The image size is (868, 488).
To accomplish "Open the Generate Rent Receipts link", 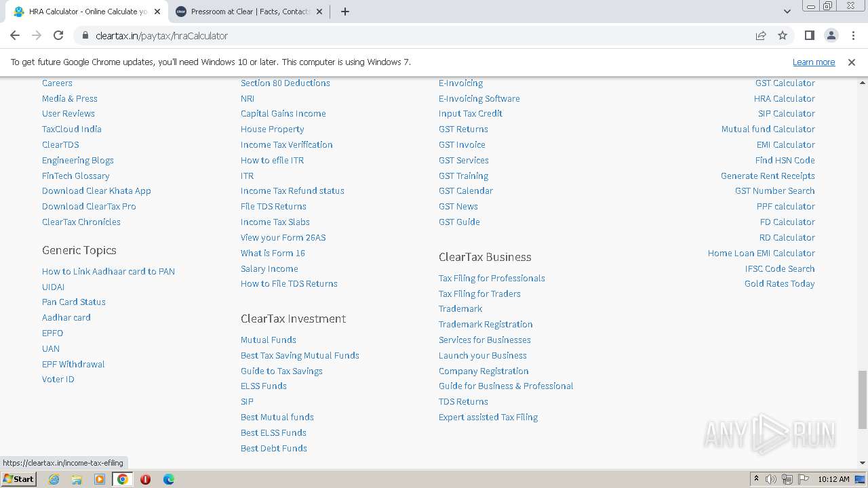I will tap(768, 176).
